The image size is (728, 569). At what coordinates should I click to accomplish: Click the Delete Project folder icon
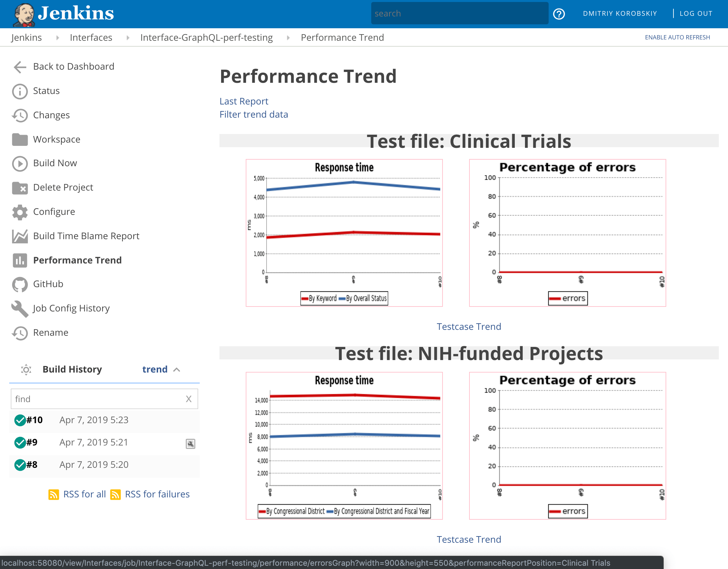coord(20,188)
